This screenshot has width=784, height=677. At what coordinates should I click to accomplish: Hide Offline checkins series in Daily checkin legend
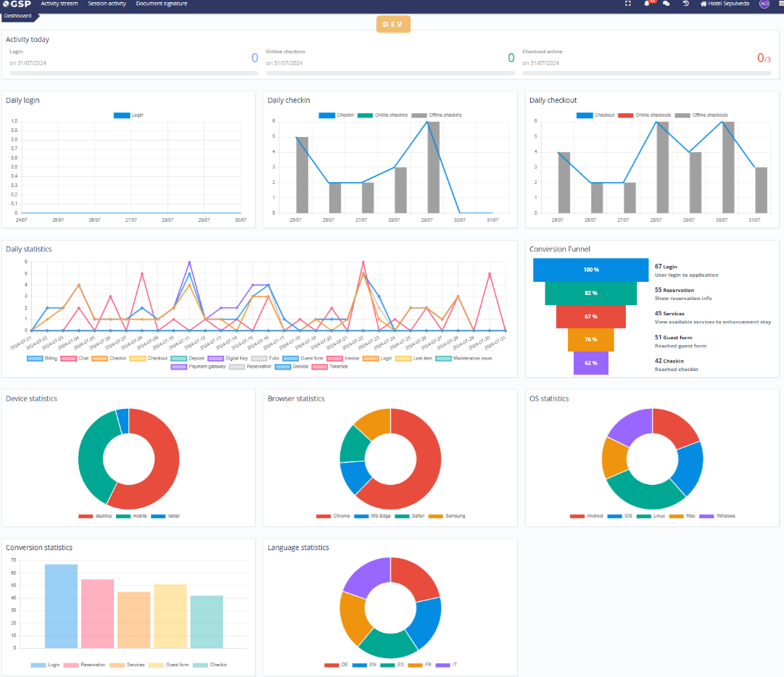tap(436, 115)
